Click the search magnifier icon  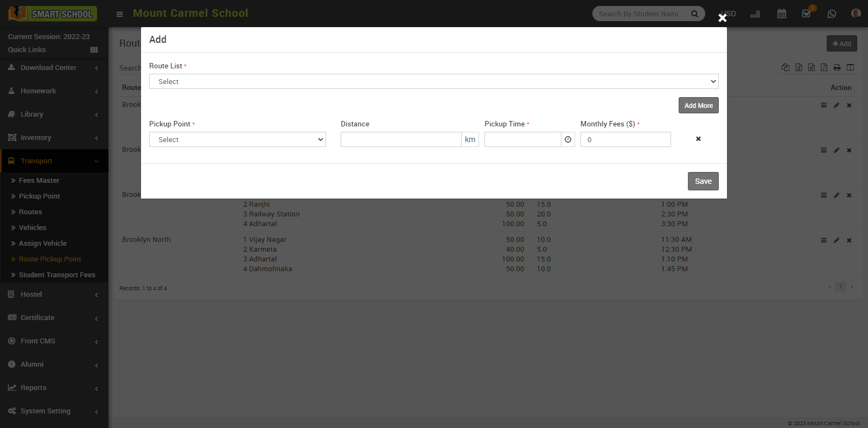tap(694, 14)
